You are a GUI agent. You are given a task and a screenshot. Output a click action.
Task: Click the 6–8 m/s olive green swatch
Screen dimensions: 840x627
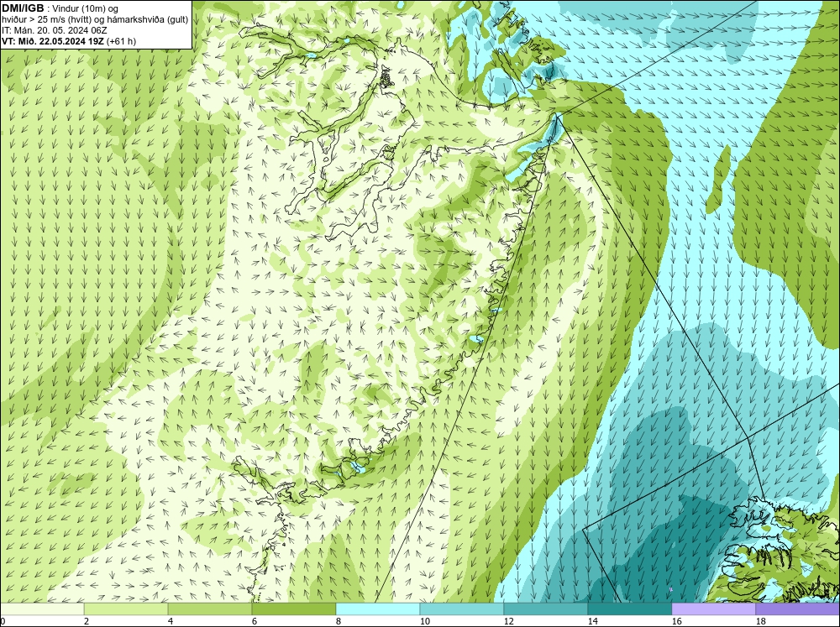click(293, 609)
